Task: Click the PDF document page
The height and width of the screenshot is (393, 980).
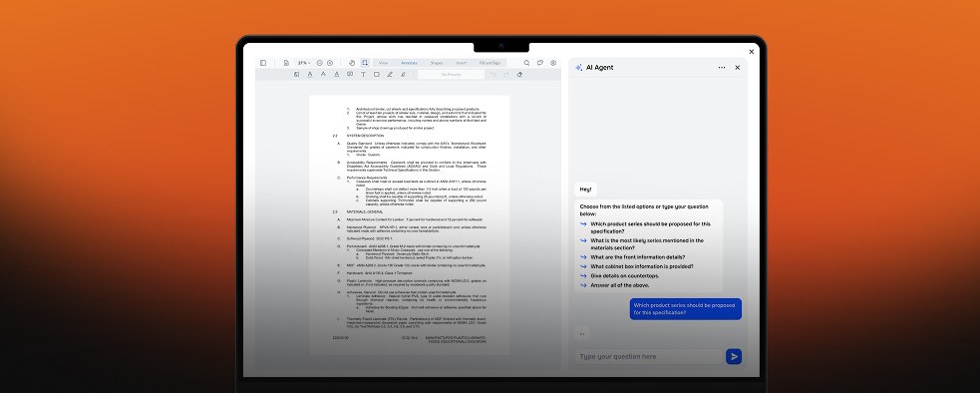Action: pyautogui.click(x=410, y=225)
